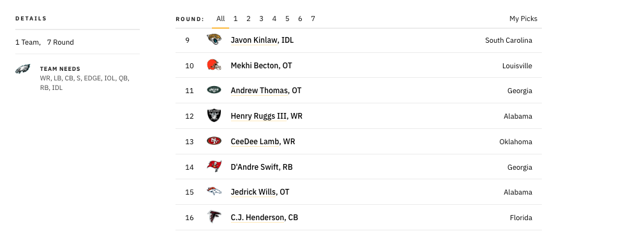Open Henry Ruggs III player link
644x231 pixels.
(x=258, y=116)
